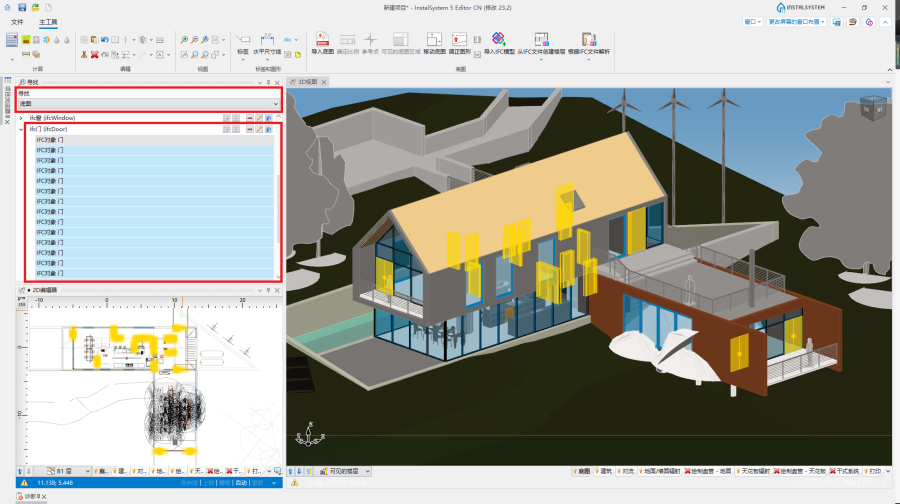This screenshot has width=900, height=504.
Task: Toggle the 打印 layer tab in 3D view
Action: point(872,471)
